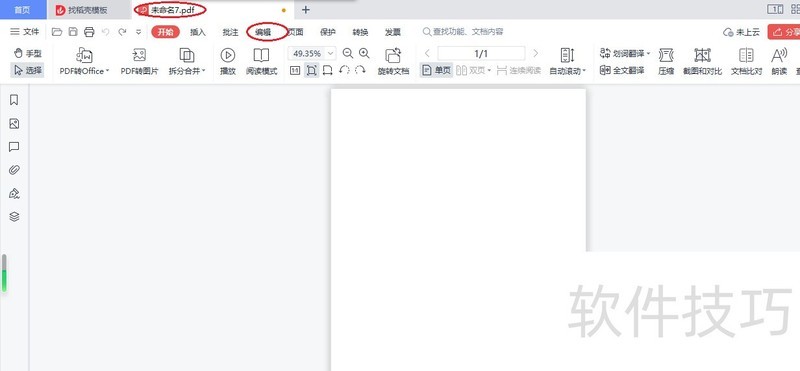This screenshot has width=800, height=371.
Task: Click the open folder icon
Action: click(57, 32)
